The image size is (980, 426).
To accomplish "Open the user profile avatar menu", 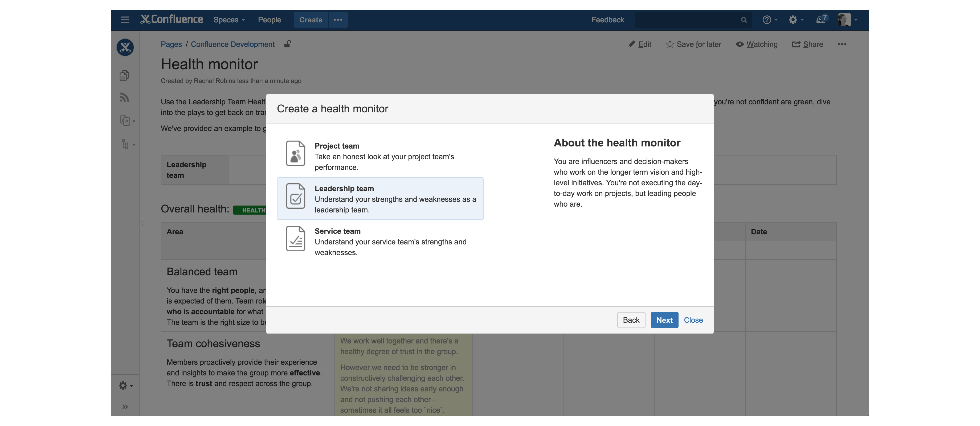I will tap(848, 20).
